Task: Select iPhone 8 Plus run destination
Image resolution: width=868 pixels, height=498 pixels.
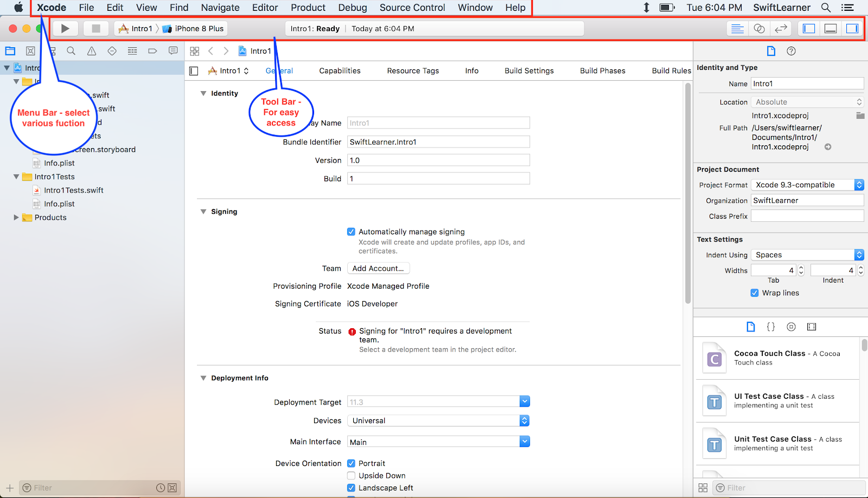Action: (x=193, y=29)
